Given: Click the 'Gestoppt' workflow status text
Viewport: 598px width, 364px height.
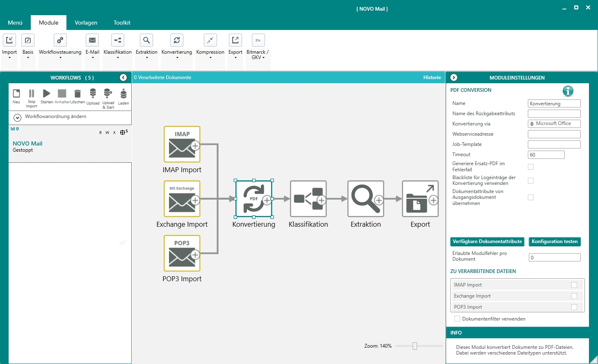Looking at the screenshot, I should click(x=23, y=150).
